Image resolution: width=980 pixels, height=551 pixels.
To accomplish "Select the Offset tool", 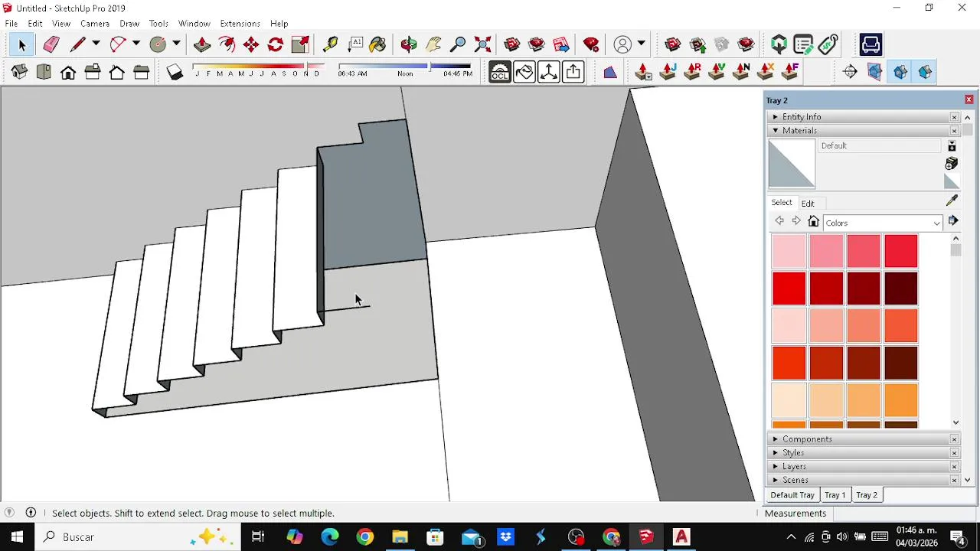I will click(x=227, y=45).
